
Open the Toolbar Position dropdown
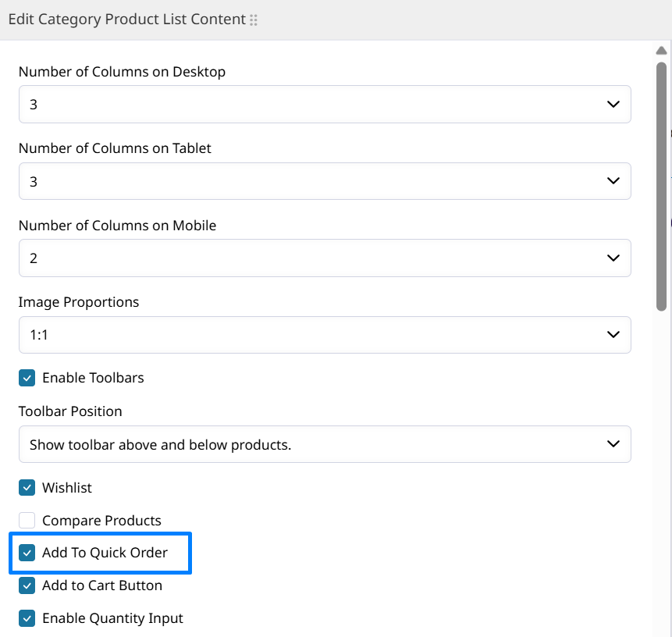tap(325, 444)
